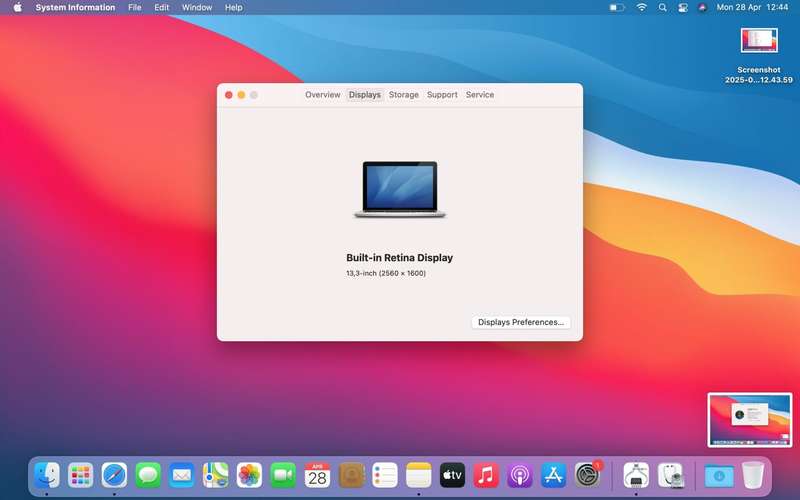800x500 pixels.
Task: Open the Messages app in dock
Action: 148,476
